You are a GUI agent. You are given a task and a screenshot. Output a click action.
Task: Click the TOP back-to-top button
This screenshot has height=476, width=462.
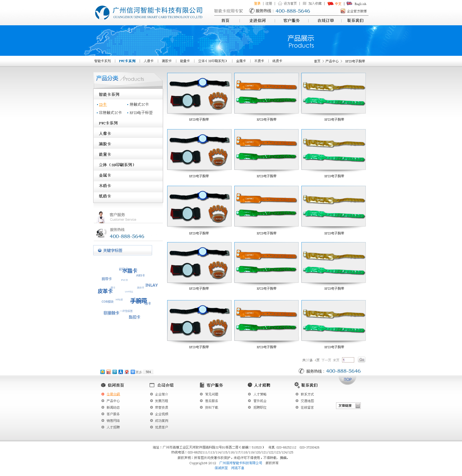tap(347, 380)
